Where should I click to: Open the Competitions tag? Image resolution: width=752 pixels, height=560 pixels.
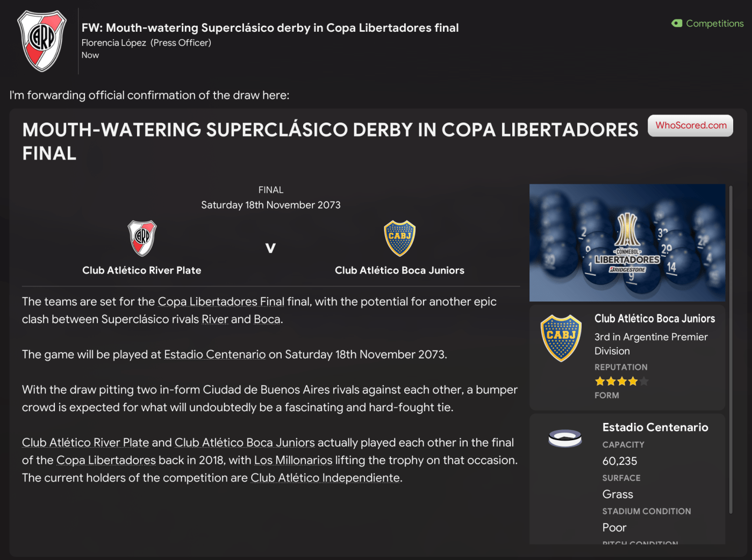click(714, 24)
